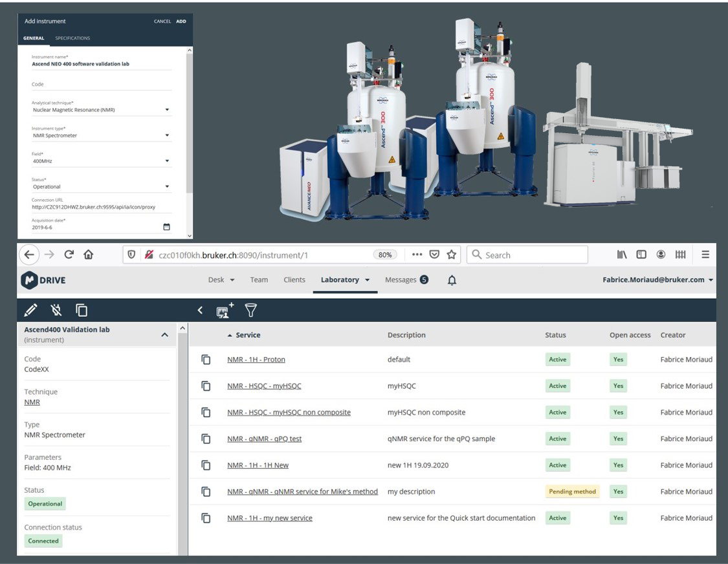Click CANCEL in Add instrument dialog
The image size is (728, 564).
tap(162, 21)
